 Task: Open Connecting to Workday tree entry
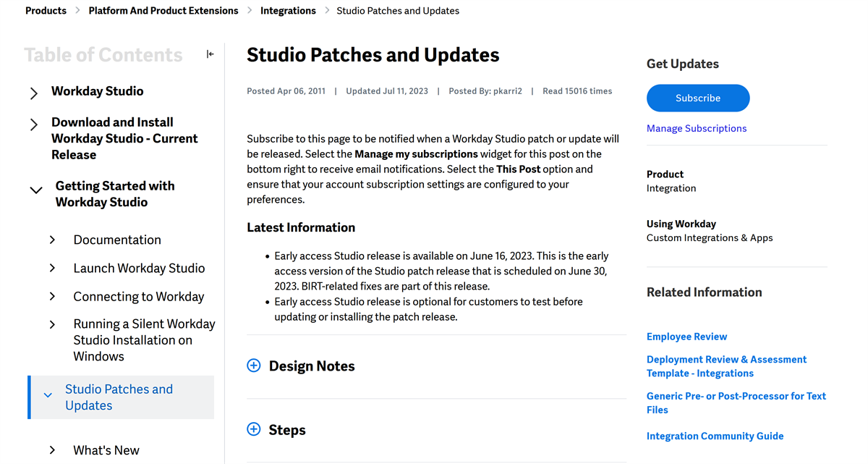[x=139, y=296]
